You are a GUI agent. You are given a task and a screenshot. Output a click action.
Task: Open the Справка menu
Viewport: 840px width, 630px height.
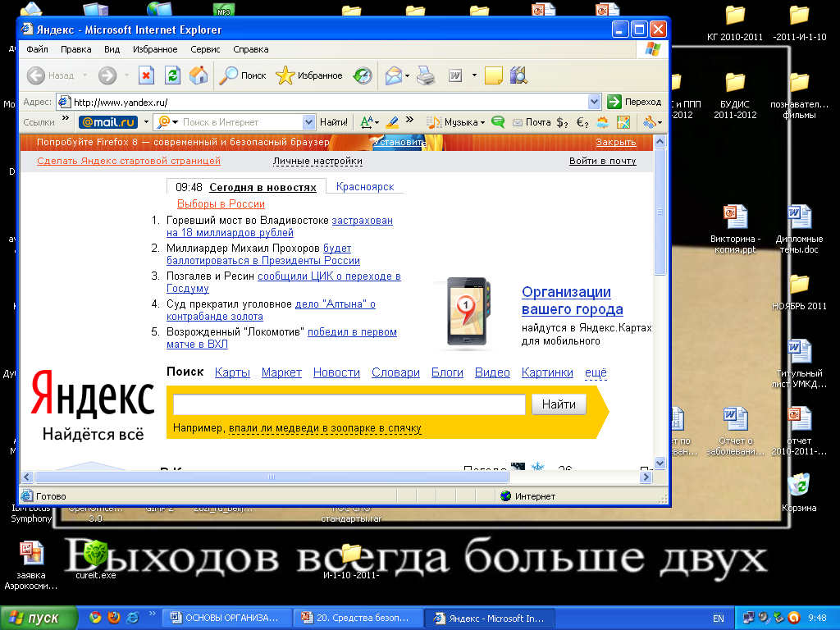(x=251, y=49)
